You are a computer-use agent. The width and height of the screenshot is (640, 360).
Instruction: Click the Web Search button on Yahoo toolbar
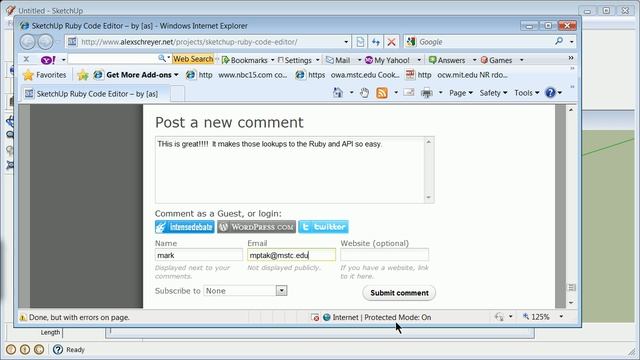click(193, 59)
